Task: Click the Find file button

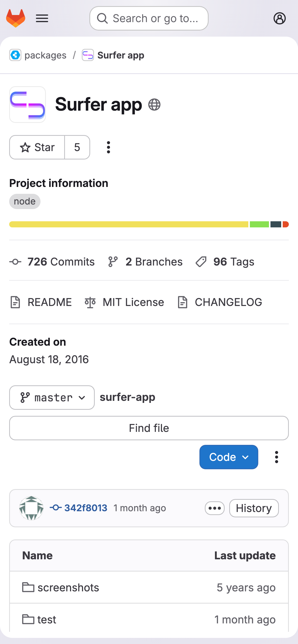Action: pos(149,428)
